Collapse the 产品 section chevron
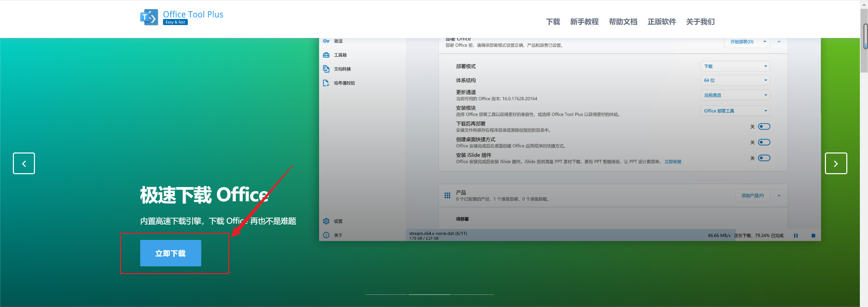This screenshot has height=307, width=868. click(x=779, y=196)
